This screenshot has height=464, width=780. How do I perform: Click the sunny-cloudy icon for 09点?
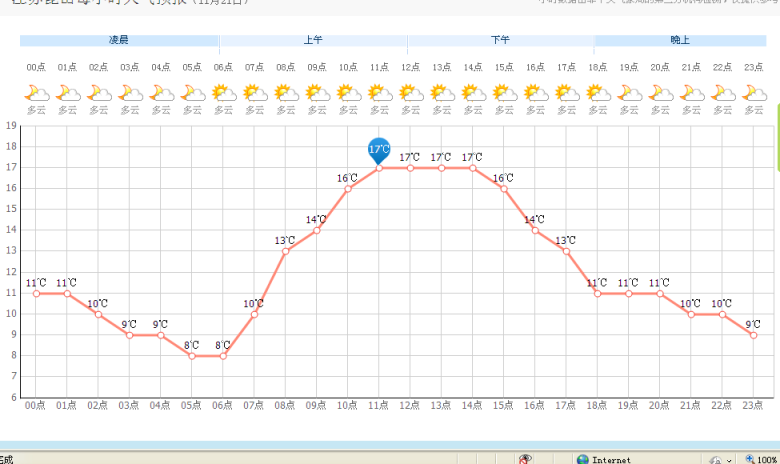[317, 93]
